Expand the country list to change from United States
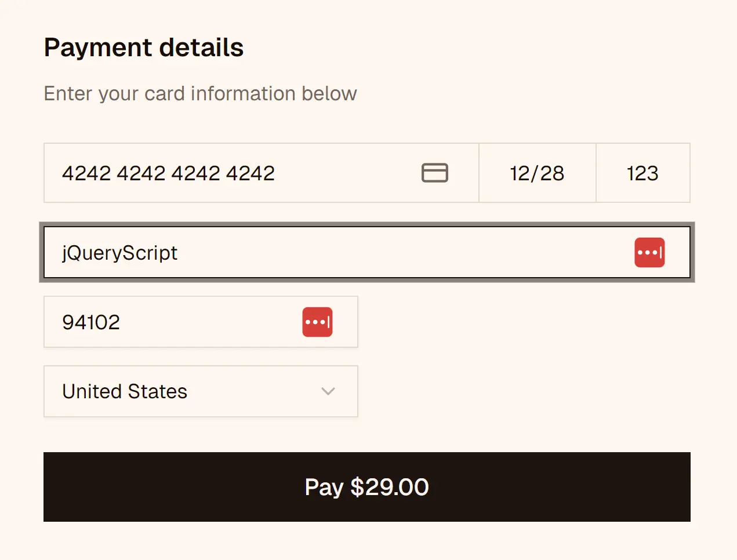This screenshot has width=737, height=560. point(201,391)
